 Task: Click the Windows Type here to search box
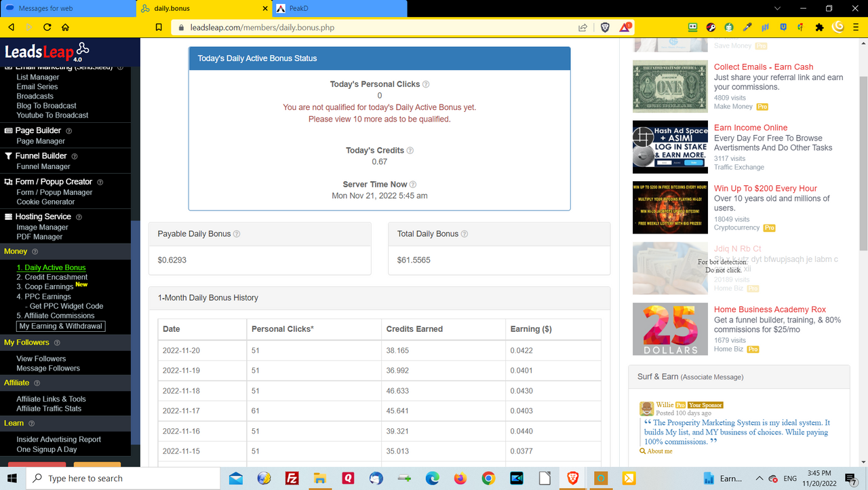click(x=123, y=478)
